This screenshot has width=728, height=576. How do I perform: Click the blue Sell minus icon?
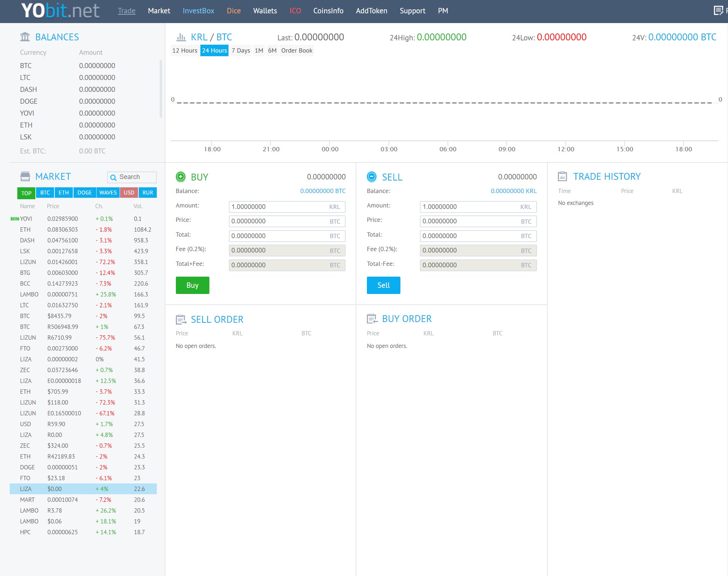pos(372,177)
